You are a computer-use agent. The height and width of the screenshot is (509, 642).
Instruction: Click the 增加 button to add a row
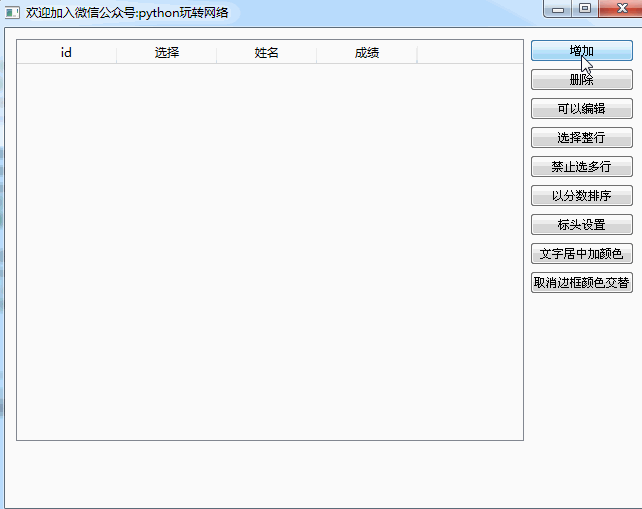coord(581,51)
